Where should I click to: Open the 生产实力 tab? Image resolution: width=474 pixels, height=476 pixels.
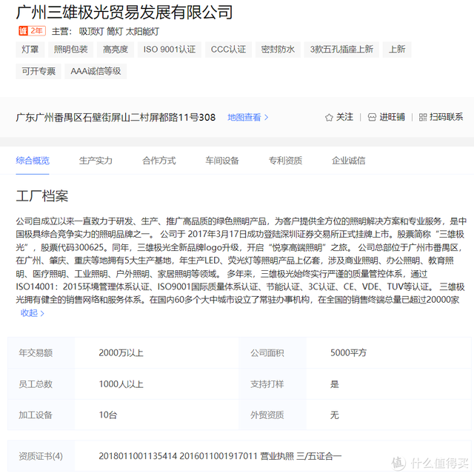coord(96,161)
